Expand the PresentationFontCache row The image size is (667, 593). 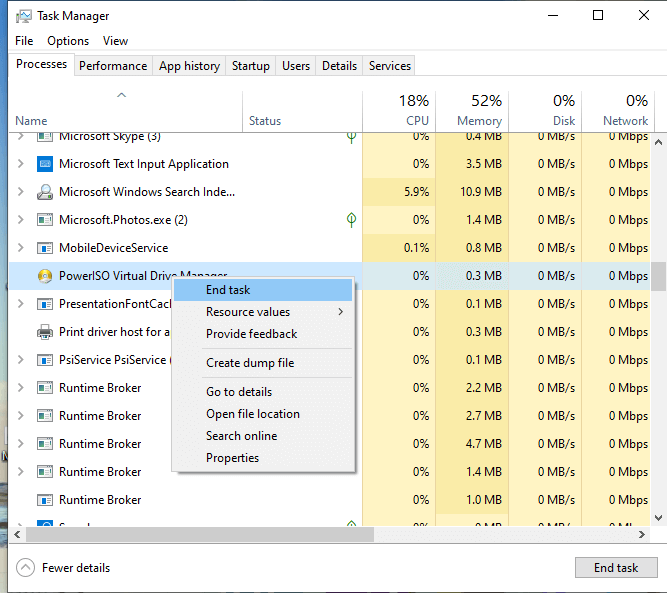20,304
